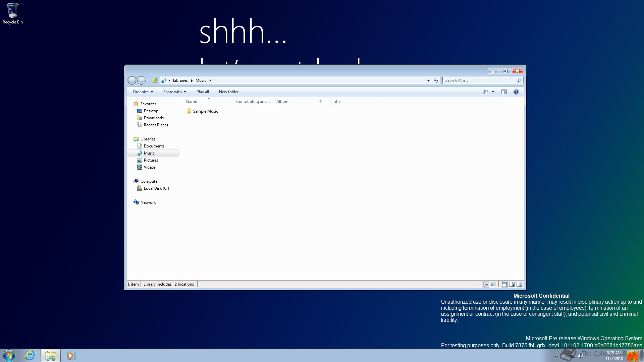Open the Help question mark icon
Viewport: 644px width, 362px height.
[516, 92]
